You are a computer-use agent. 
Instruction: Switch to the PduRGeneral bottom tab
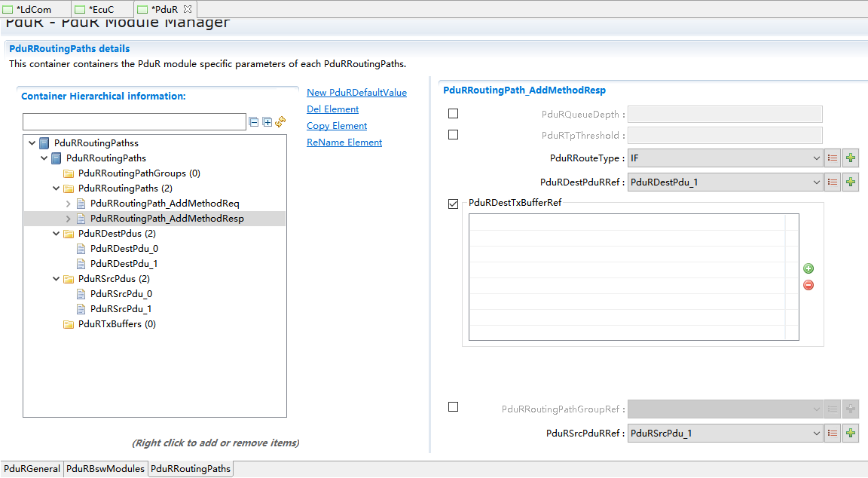click(x=32, y=469)
